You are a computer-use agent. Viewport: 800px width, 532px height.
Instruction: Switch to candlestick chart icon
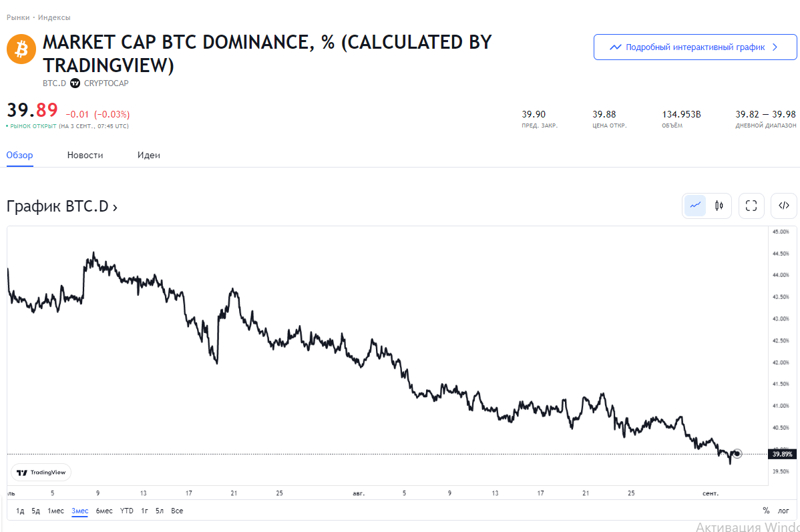(719, 206)
